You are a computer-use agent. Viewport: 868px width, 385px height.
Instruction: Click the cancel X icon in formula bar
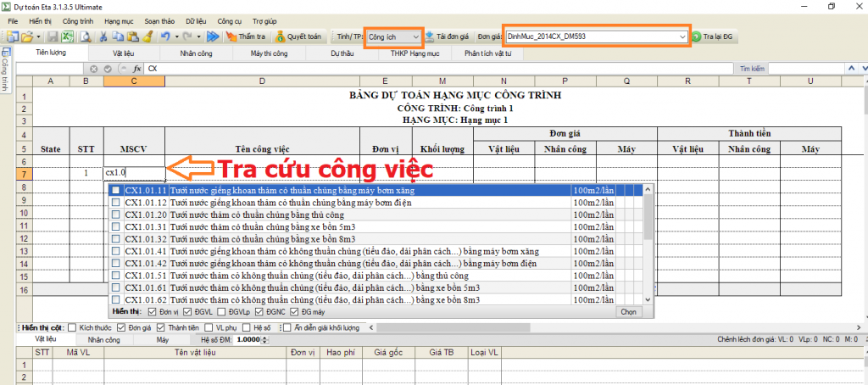(93, 69)
